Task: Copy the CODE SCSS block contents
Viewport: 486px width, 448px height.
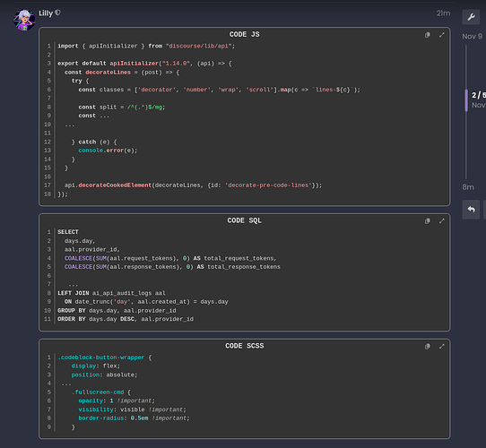Action: 428,347
